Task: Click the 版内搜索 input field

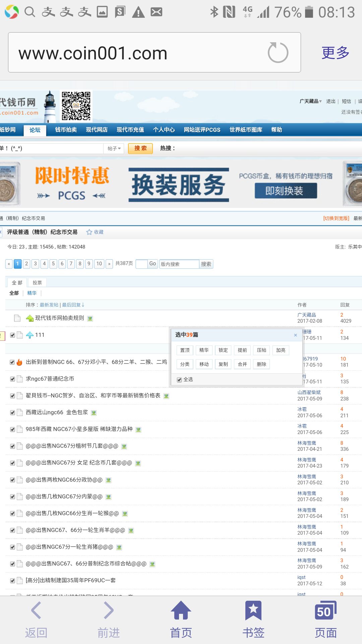Action: pos(179,264)
